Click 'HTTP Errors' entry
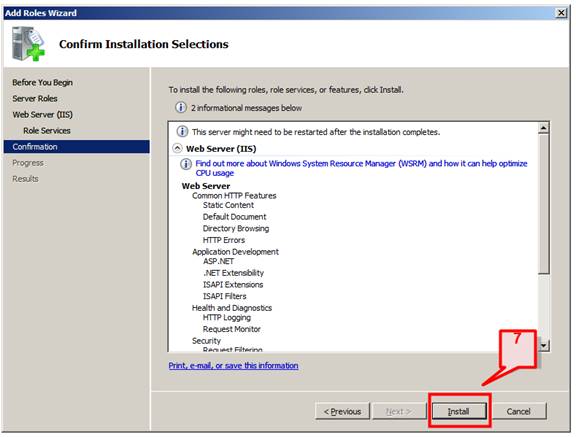The height and width of the screenshot is (437, 576). [224, 240]
